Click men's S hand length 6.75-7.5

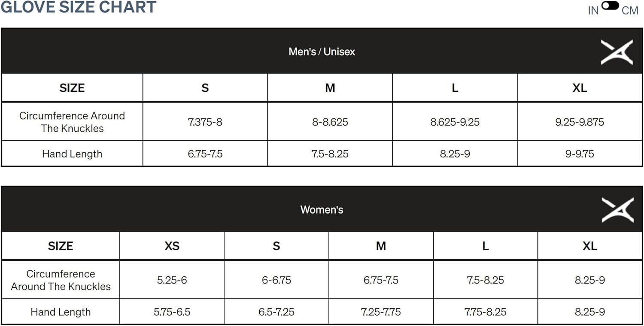click(205, 154)
